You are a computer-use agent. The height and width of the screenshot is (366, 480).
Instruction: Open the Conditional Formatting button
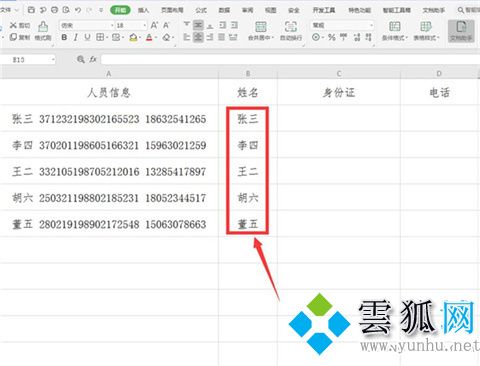(395, 31)
